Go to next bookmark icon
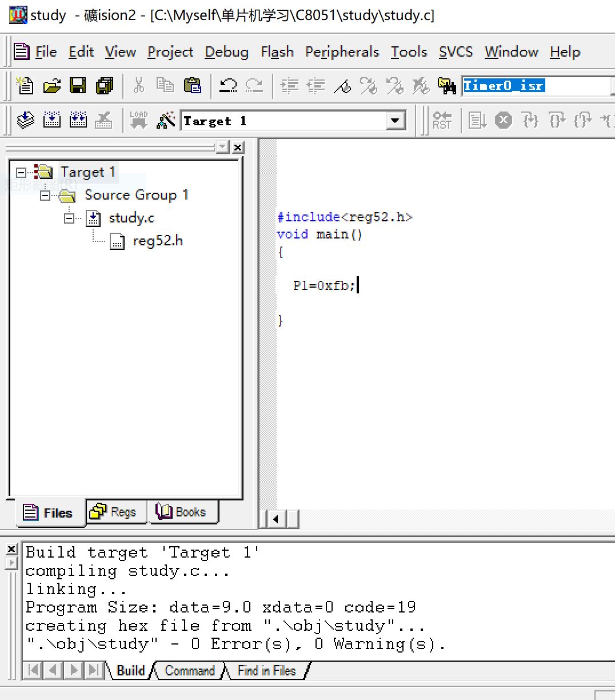This screenshot has height=700, width=615. [369, 86]
